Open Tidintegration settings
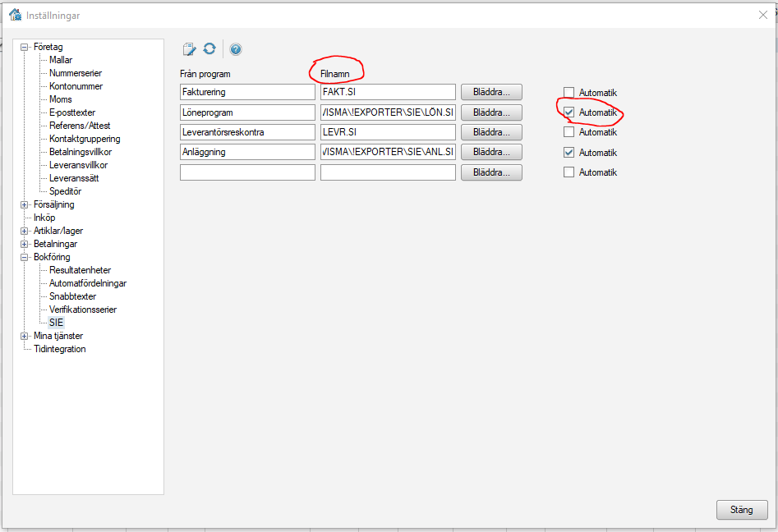Viewport: 778px width, 532px height. coord(59,349)
